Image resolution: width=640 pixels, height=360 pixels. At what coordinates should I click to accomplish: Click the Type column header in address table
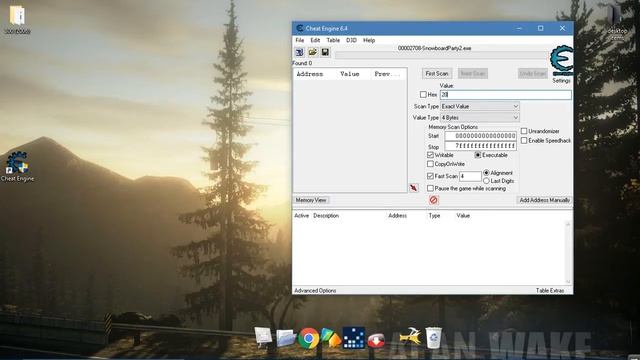(434, 216)
